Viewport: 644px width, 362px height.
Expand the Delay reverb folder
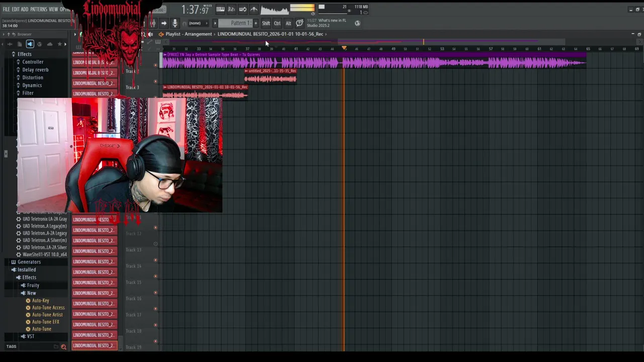coord(35,70)
